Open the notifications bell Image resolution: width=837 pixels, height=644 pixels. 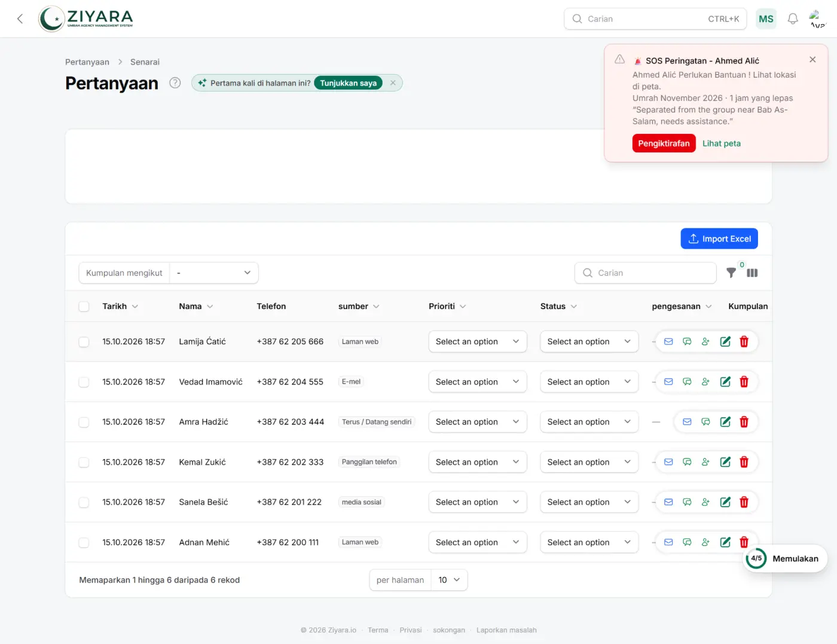[x=793, y=19]
